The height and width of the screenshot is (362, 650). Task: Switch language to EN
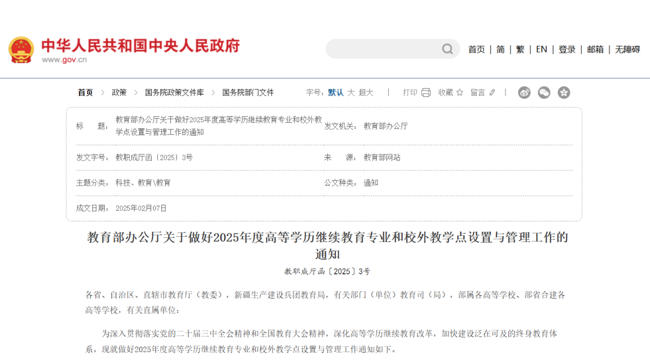[x=541, y=49]
